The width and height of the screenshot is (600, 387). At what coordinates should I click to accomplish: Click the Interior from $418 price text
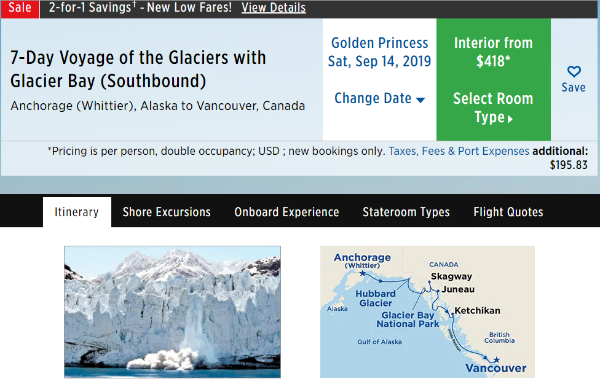click(493, 52)
